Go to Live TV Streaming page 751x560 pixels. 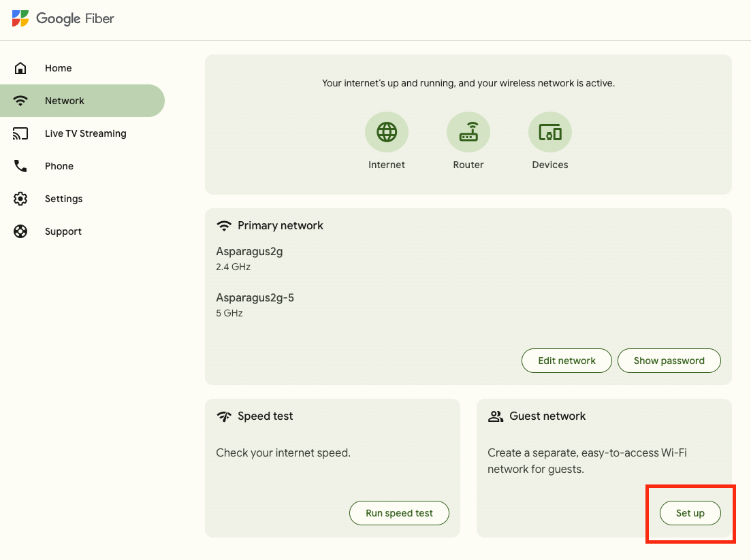85,133
